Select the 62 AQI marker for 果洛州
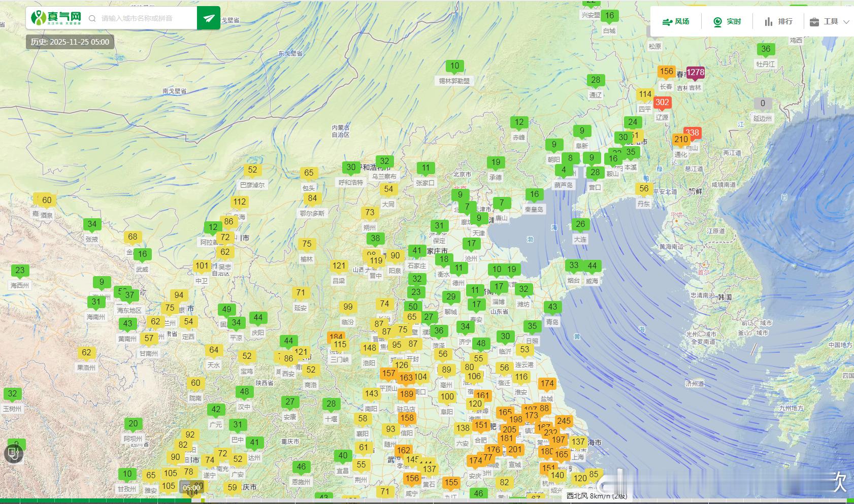This screenshot has width=854, height=504. (x=86, y=353)
